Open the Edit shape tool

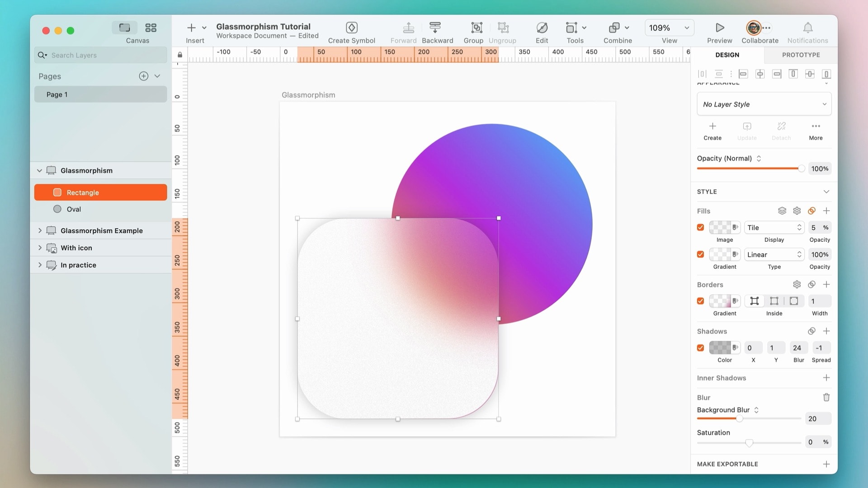pos(542,28)
